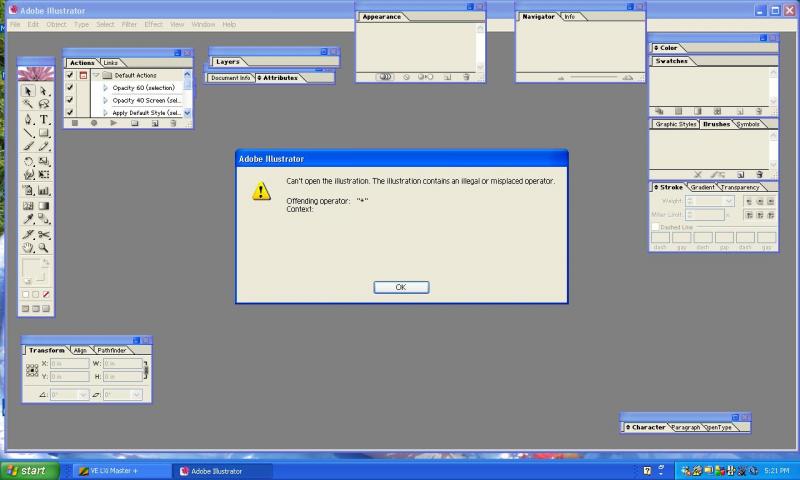Open the Window menu
The image size is (800, 480).
(203, 24)
